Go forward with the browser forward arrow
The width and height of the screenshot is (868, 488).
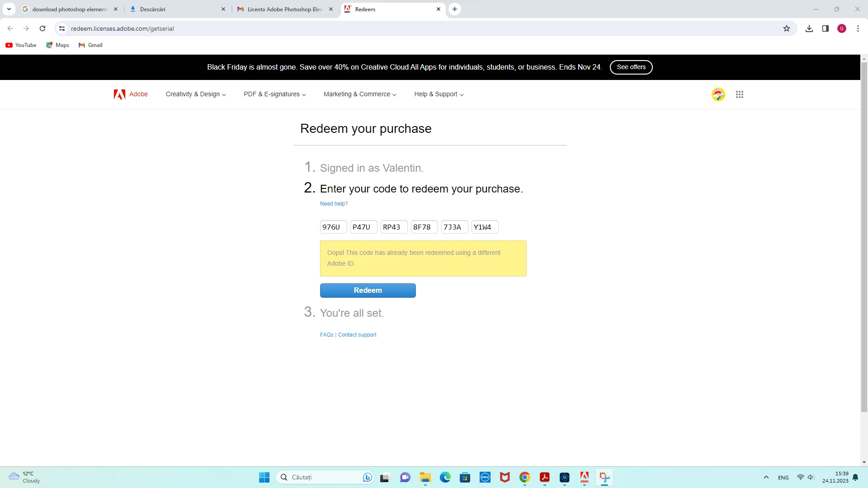click(x=26, y=28)
